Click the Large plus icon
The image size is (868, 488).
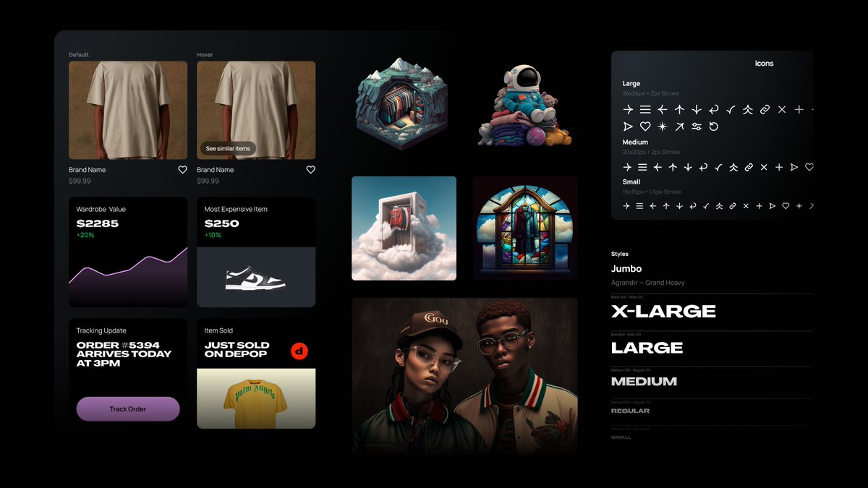click(x=799, y=110)
